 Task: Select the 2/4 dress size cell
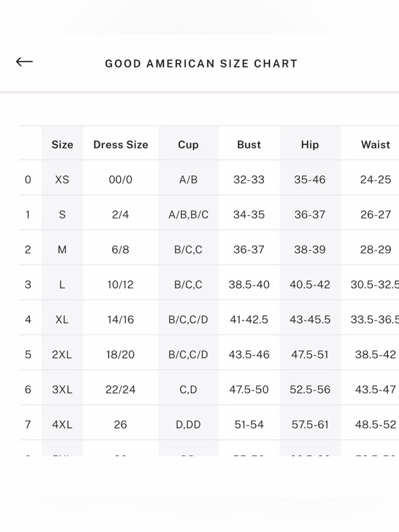[x=120, y=215]
